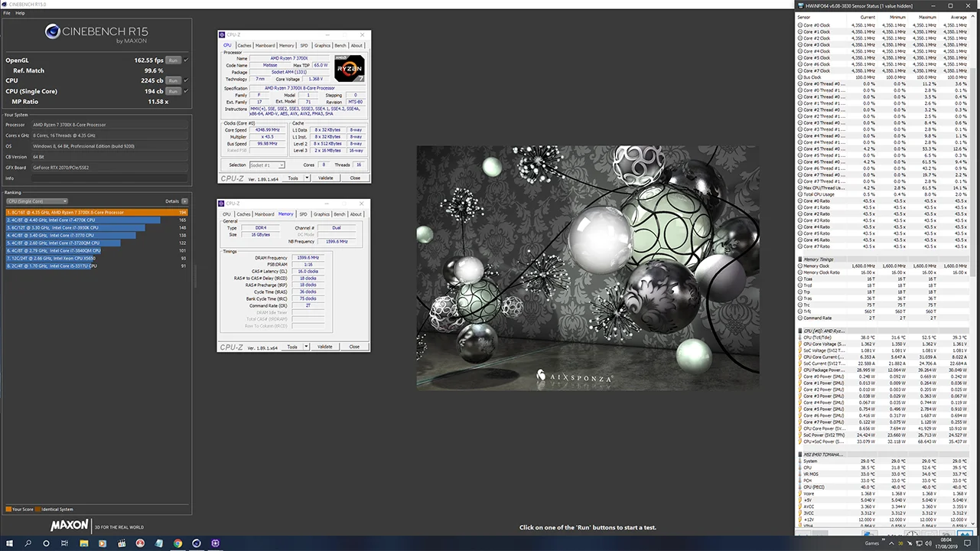Switch to CPU tab in bottom CPU-Z window
Screen dimensions: 980x551
(227, 214)
